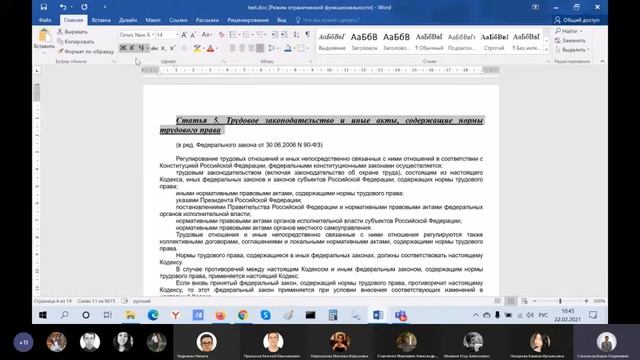This screenshot has height=360, width=640.
Task: Apply yellow text highlight marker
Action: click(x=197, y=48)
